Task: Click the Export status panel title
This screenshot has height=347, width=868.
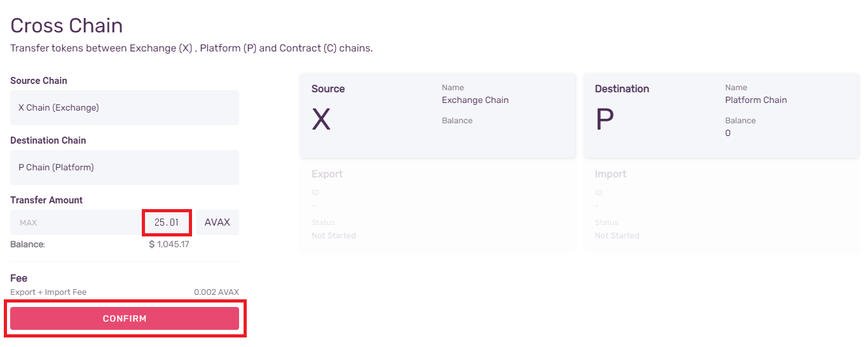Action: click(x=327, y=174)
